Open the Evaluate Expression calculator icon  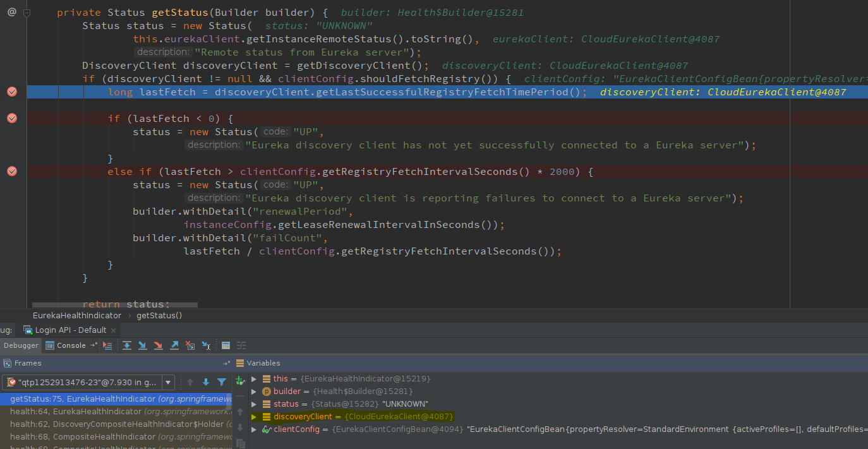pos(226,345)
